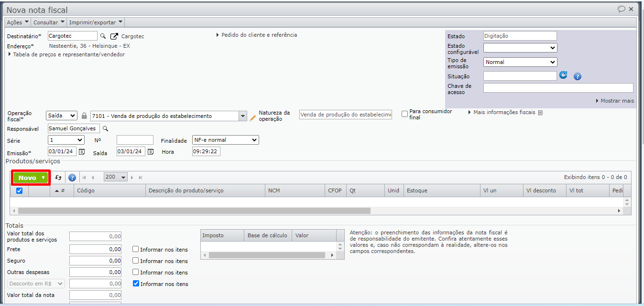Open the Estado configurável dropdown
This screenshot has height=306, width=644.
point(520,48)
